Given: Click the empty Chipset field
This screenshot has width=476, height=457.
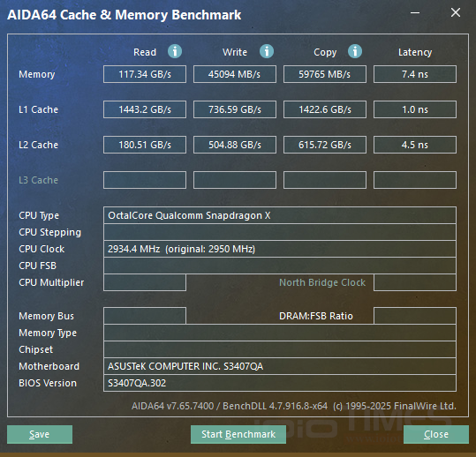Looking at the screenshot, I should [x=280, y=349].
